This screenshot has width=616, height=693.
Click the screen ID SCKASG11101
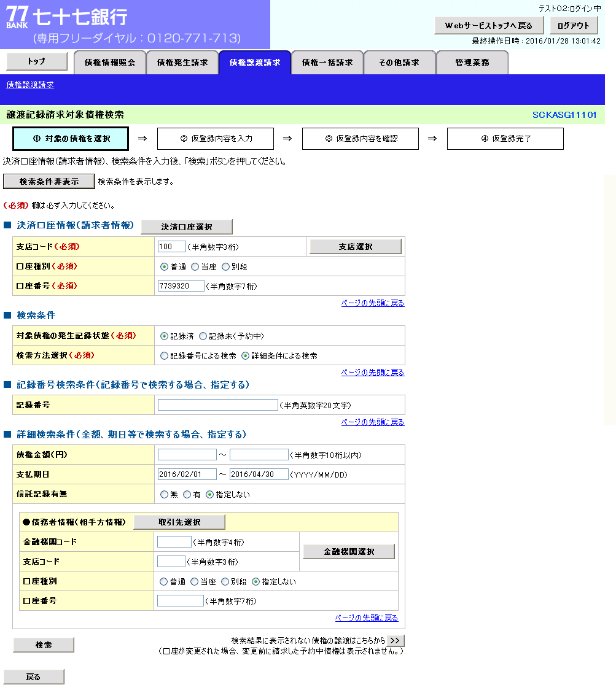point(564,115)
